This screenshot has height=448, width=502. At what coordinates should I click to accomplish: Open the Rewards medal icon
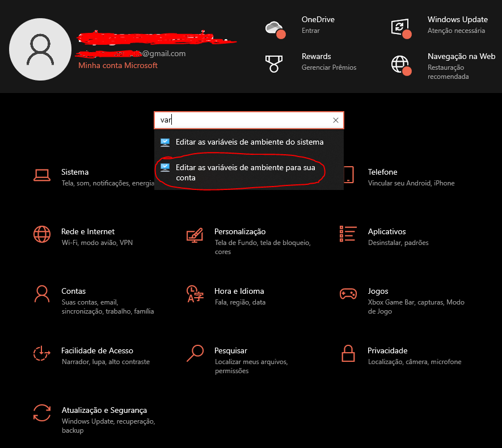pos(274,64)
